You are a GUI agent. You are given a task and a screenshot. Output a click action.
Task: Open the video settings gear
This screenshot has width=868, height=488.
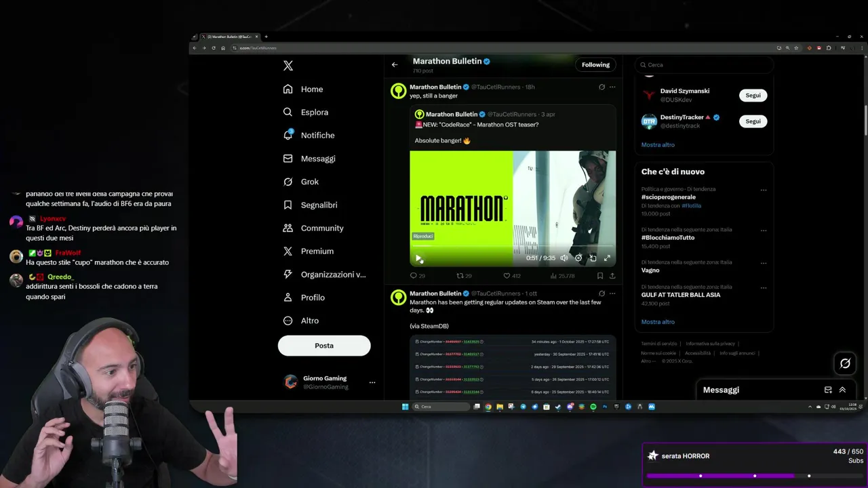(578, 258)
